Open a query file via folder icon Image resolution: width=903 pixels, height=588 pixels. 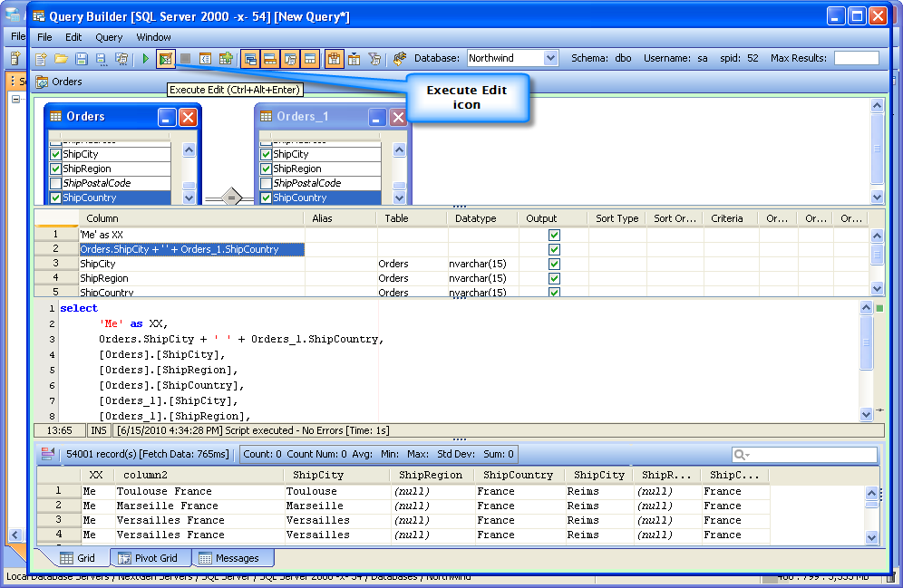coord(61,59)
